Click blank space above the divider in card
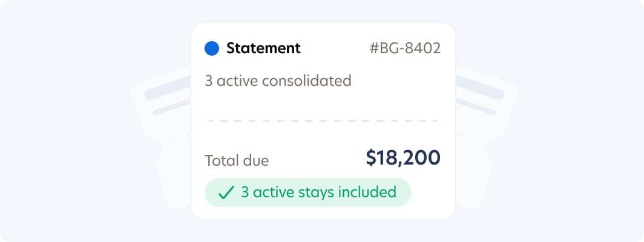The image size is (644, 242). (x=323, y=103)
